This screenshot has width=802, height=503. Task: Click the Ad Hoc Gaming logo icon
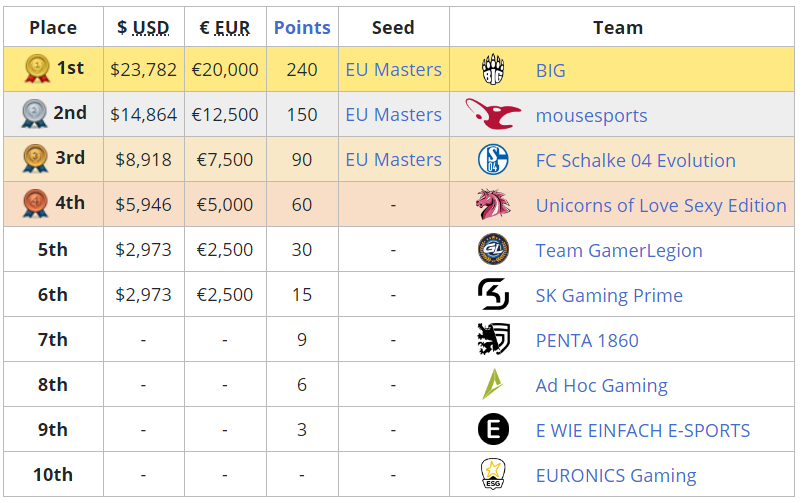click(x=493, y=385)
